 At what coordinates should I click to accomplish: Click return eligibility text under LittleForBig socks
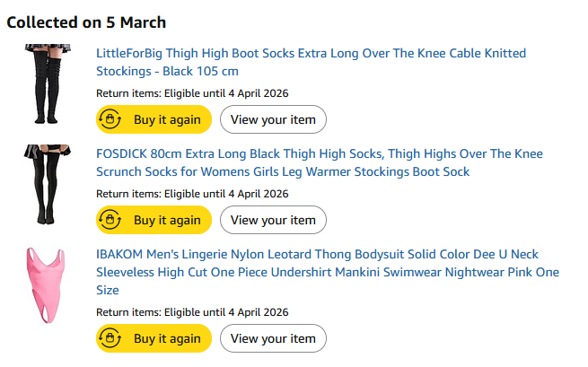pyautogui.click(x=192, y=93)
